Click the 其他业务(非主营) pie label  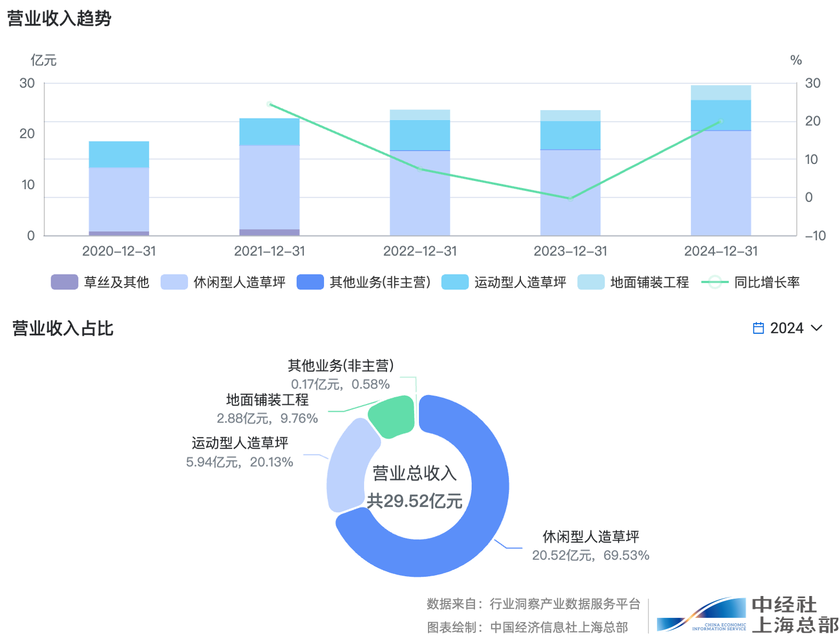[x=340, y=366]
